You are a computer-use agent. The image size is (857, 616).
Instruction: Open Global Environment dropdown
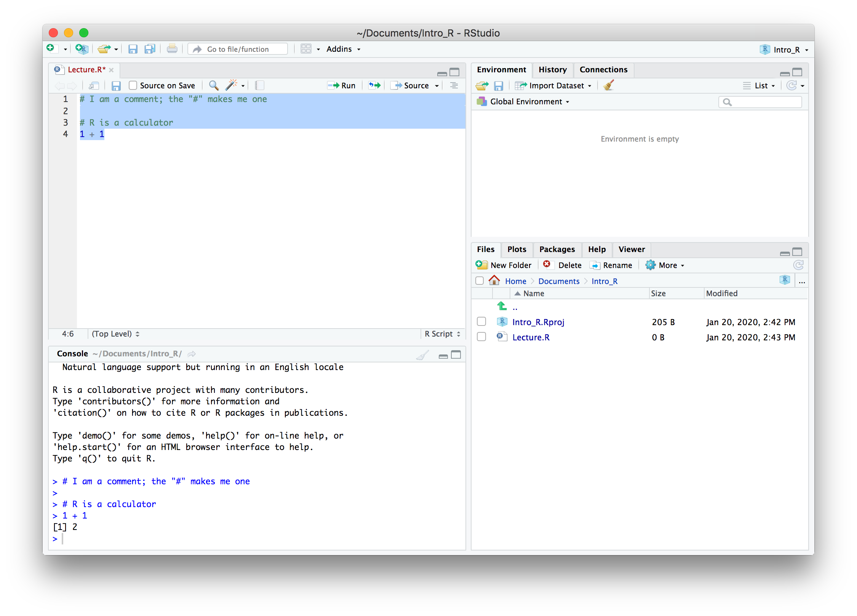click(523, 102)
